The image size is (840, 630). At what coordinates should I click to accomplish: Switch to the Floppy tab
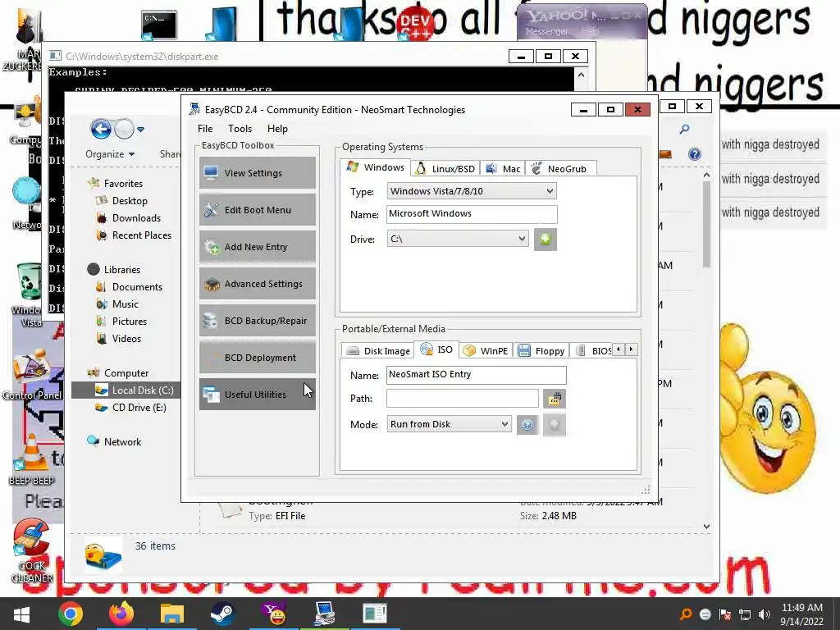coord(541,351)
